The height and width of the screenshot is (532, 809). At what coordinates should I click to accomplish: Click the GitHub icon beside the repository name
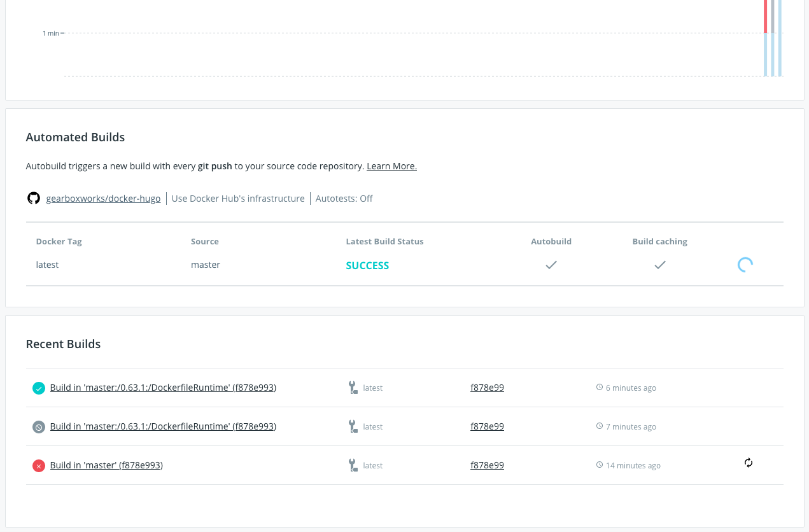(33, 198)
